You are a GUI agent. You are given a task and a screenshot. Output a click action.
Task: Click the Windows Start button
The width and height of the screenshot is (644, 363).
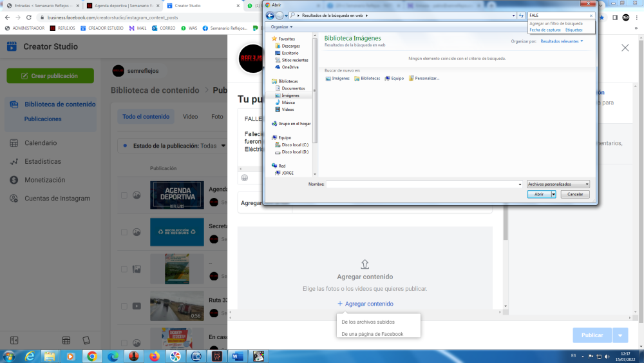click(8, 357)
